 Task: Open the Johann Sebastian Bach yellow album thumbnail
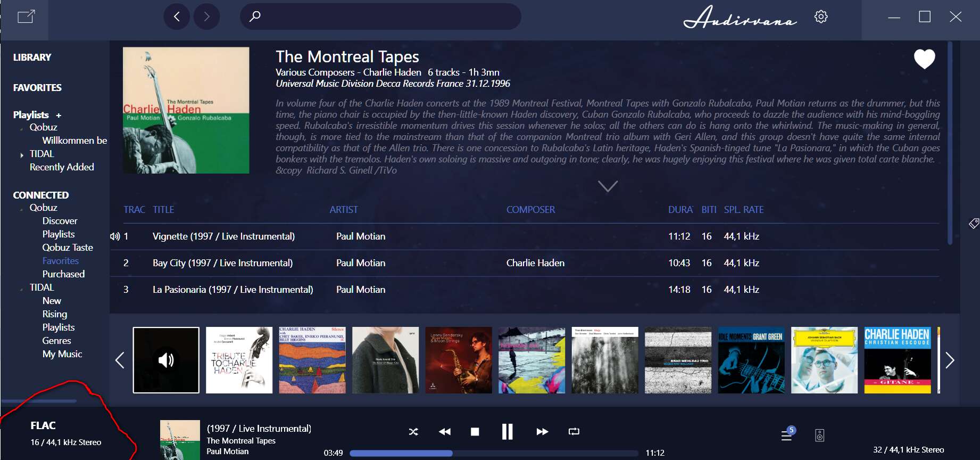pos(824,360)
